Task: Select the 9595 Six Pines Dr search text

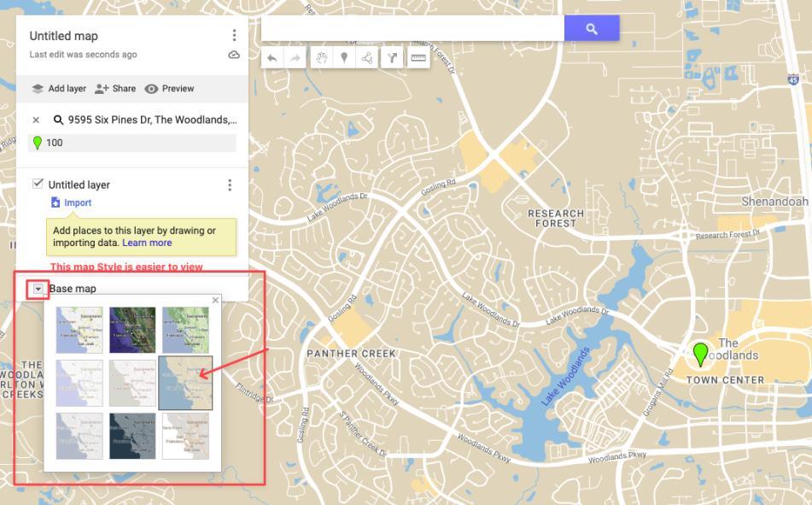Action: click(152, 120)
